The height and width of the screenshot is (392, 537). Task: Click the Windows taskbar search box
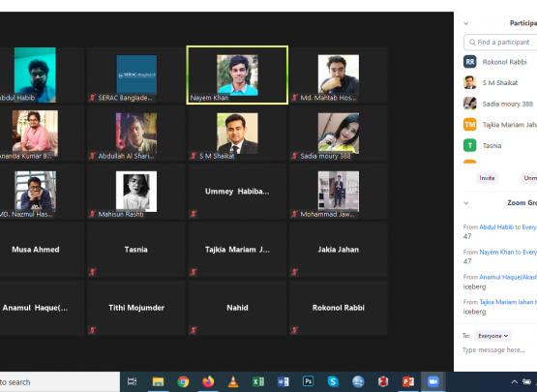(x=60, y=381)
